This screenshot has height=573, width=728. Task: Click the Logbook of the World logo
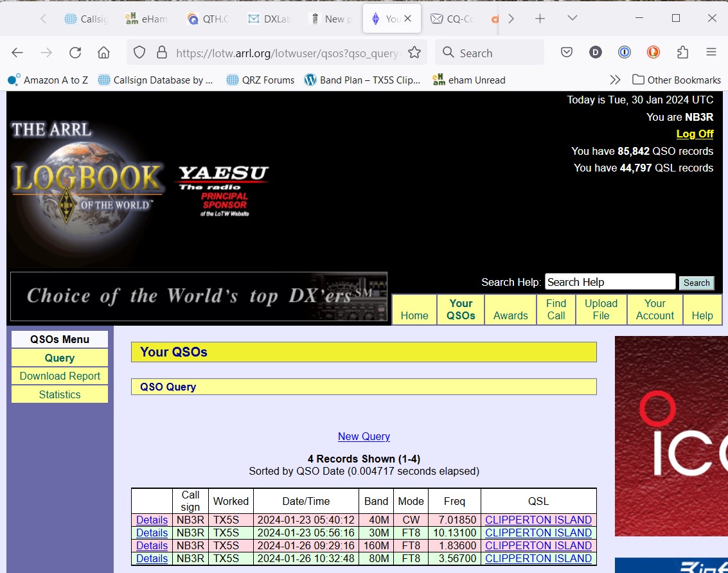87,186
